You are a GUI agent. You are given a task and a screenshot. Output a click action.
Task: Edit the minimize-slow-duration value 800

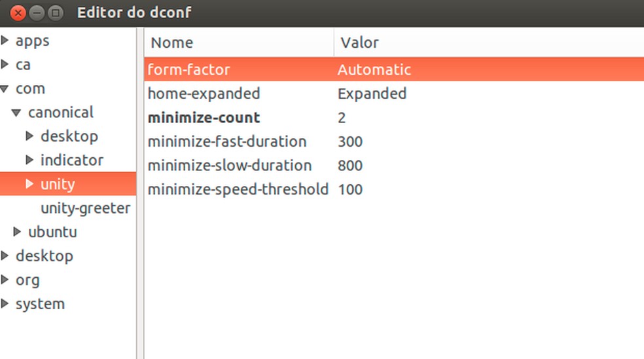click(x=350, y=166)
